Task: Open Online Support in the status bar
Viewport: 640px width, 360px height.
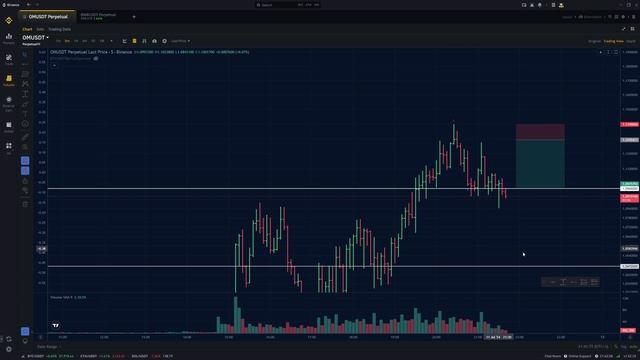Action: pos(578,356)
